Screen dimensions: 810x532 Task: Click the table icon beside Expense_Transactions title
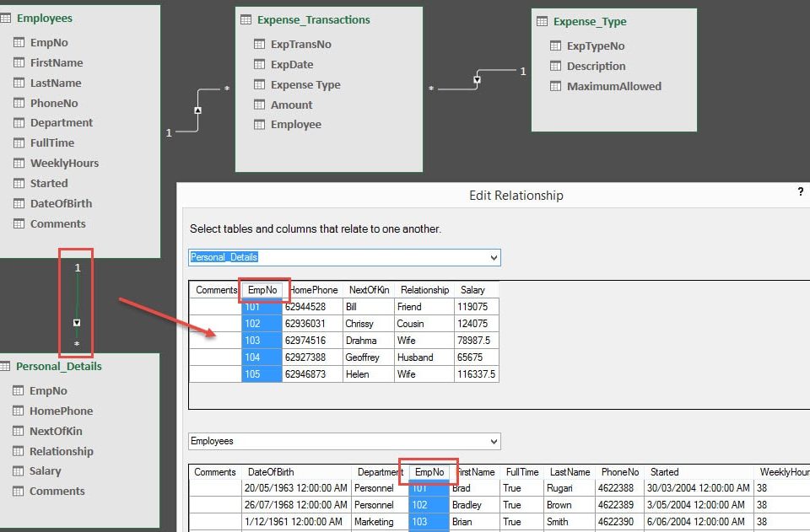(246, 19)
